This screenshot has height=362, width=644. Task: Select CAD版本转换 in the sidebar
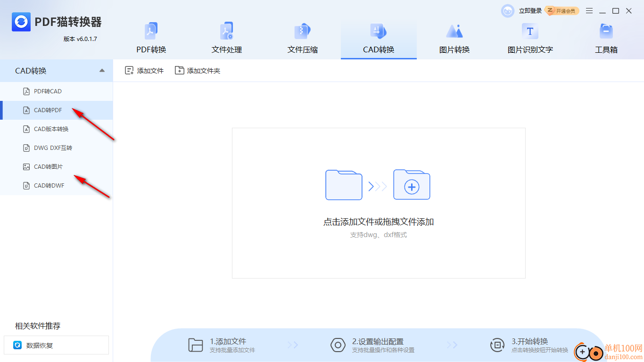coord(57,129)
